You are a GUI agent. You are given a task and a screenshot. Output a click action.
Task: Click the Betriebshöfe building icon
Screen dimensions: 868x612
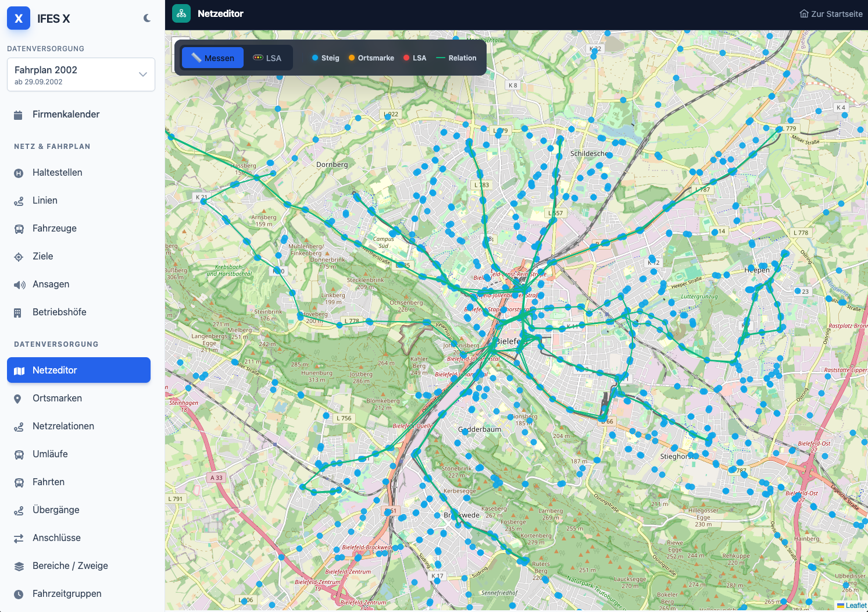(x=17, y=312)
